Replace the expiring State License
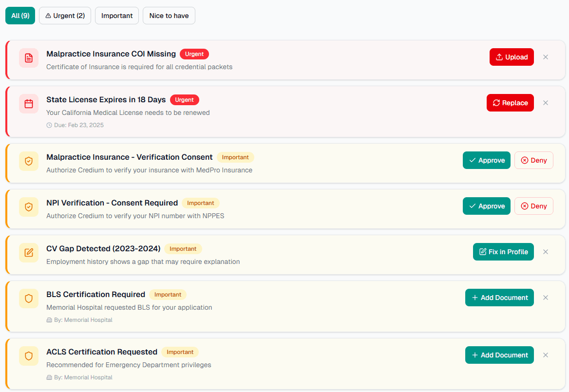The height and width of the screenshot is (392, 569). 510,103
